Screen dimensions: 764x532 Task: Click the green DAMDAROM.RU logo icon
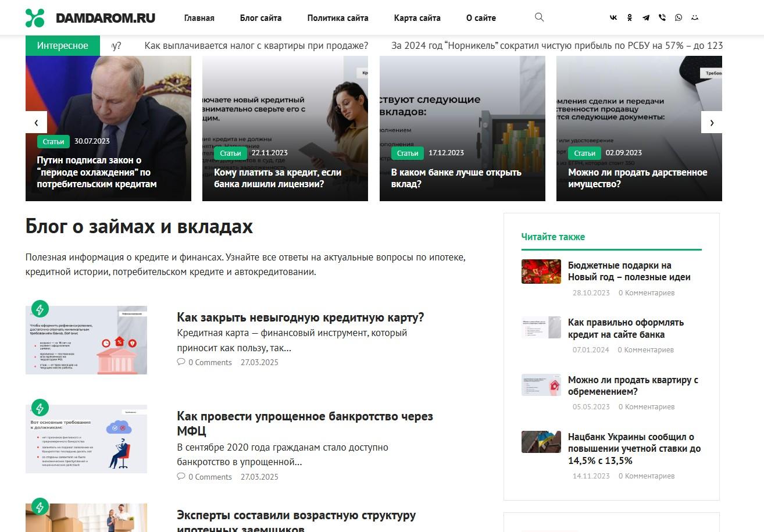pyautogui.click(x=35, y=18)
